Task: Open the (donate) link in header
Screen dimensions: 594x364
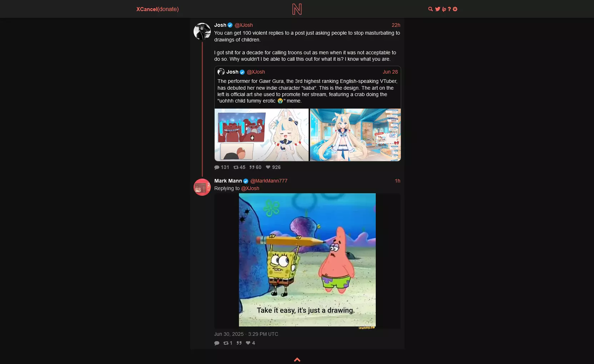Action: 168,9
